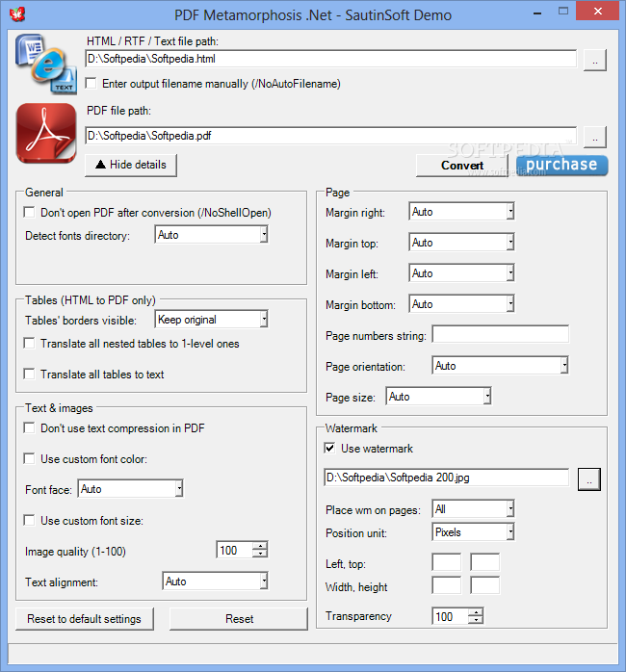Screen dimensions: 626x672
Task: Open Margin top dropdown
Action: 510,243
